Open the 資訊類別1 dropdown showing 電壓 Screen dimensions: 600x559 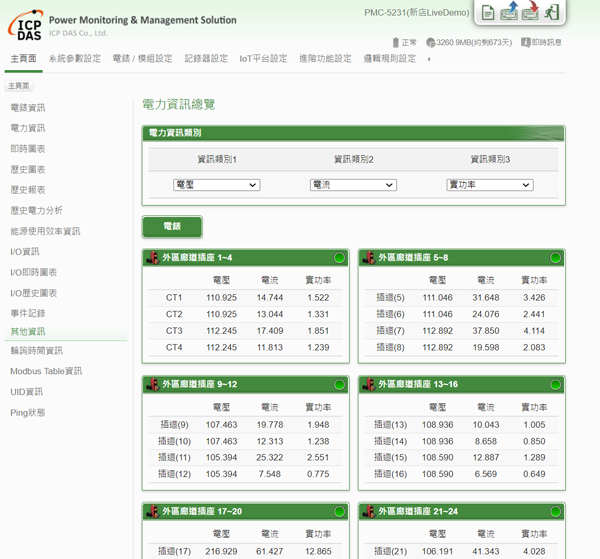[217, 185]
